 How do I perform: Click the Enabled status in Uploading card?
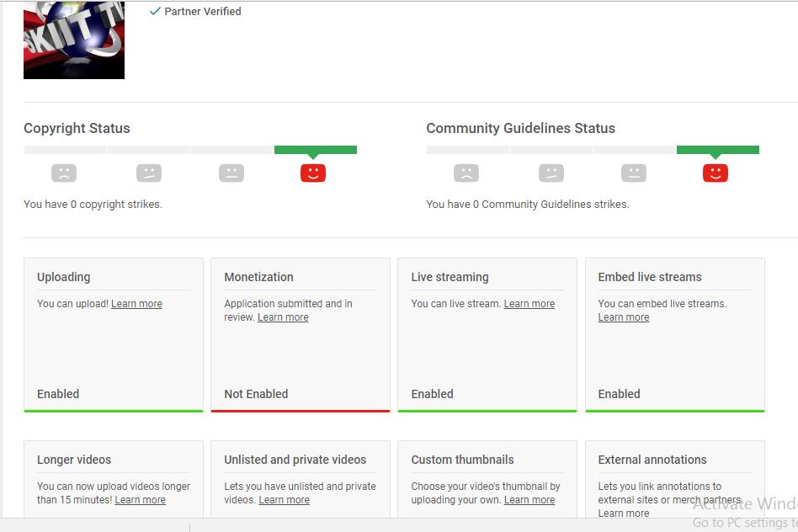click(58, 394)
